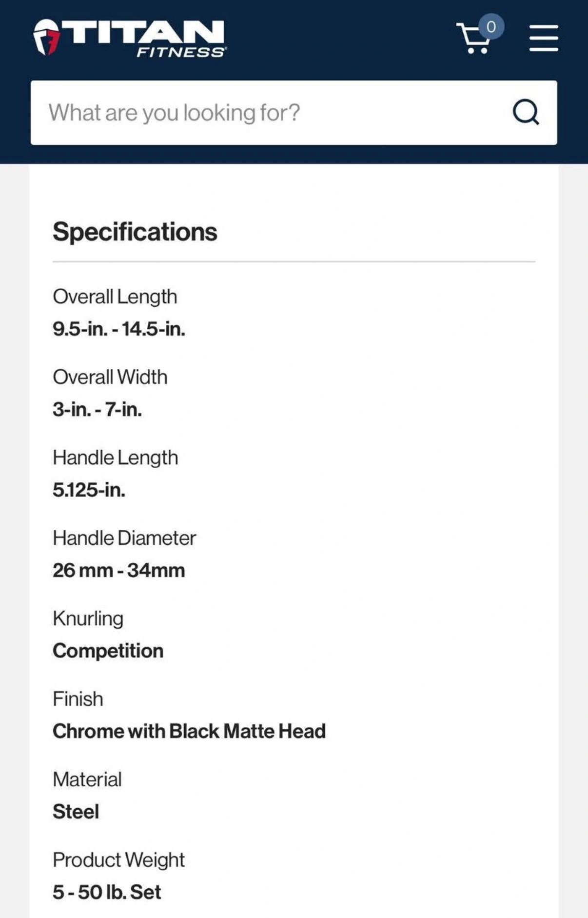
Task: Click the Steel material value
Action: pyautogui.click(x=76, y=812)
